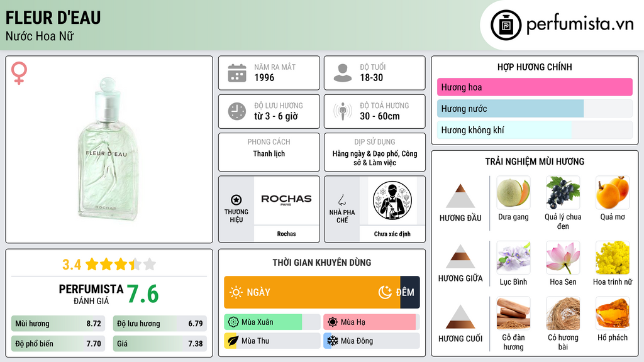Click the pink Hương hoa accord bar
Image resolution: width=644 pixels, height=362 pixels.
(x=535, y=87)
